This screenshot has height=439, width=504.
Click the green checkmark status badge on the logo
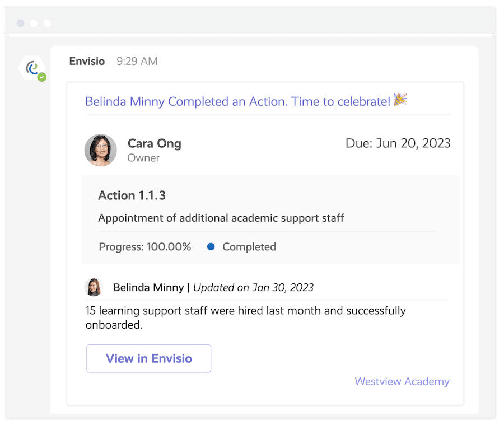pos(40,76)
